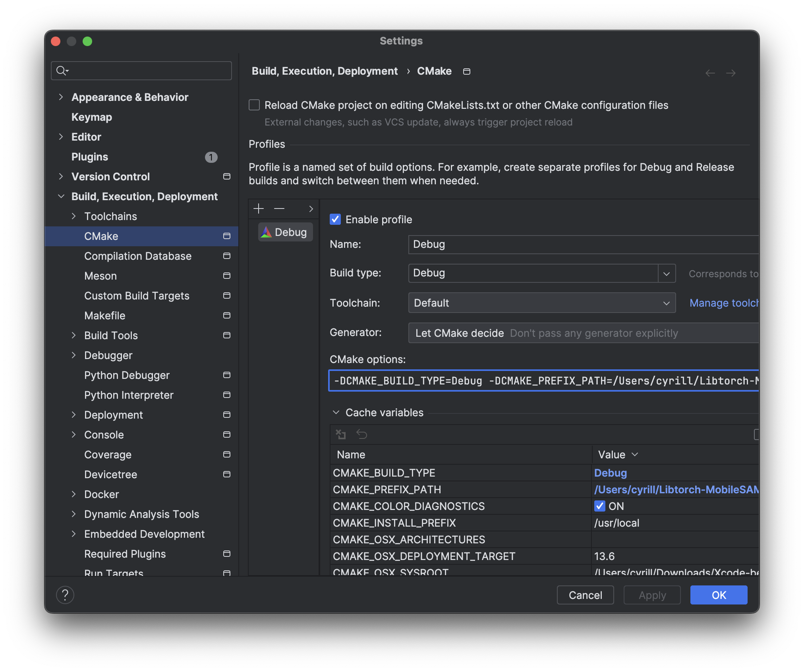The image size is (804, 672).
Task: Click the revert arrow icon in Cache variables toolbar
Action: (361, 434)
